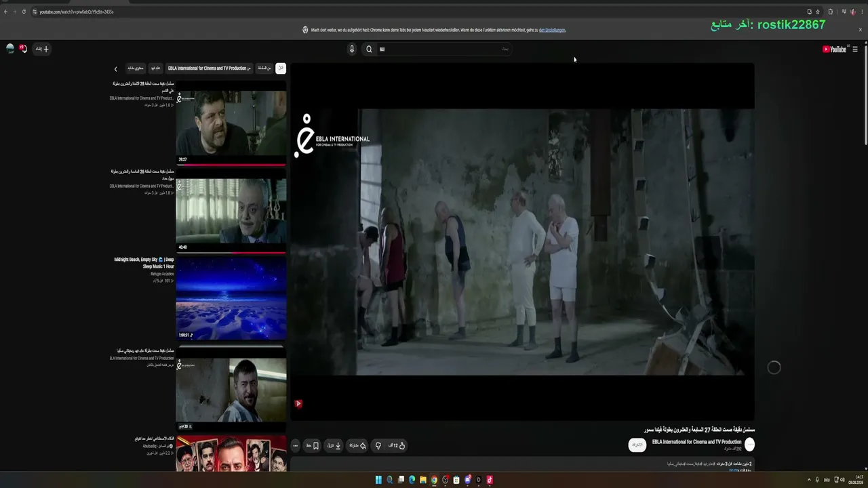Screen dimensions: 868x488
Task: Select the All filter chip
Action: tap(281, 68)
